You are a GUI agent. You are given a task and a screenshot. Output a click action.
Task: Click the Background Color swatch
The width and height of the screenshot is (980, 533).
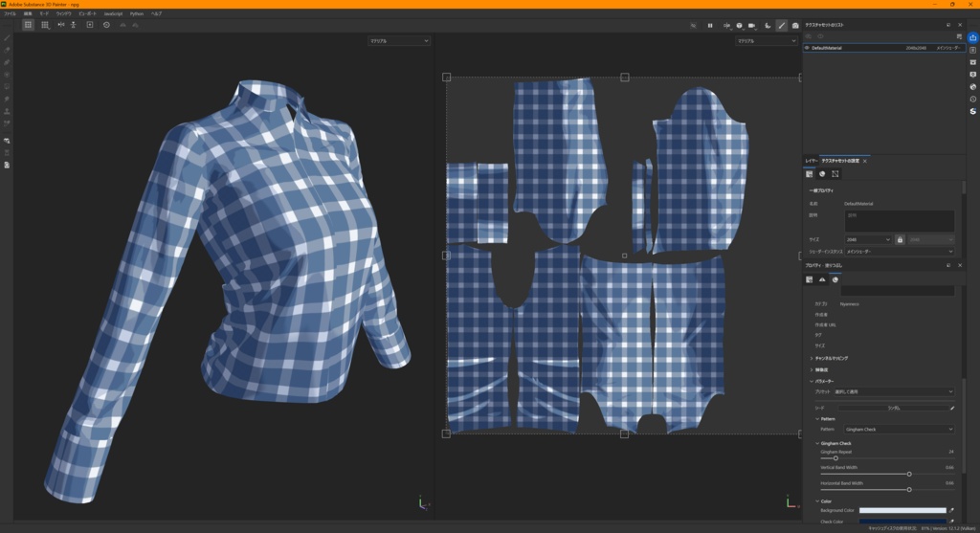point(902,510)
